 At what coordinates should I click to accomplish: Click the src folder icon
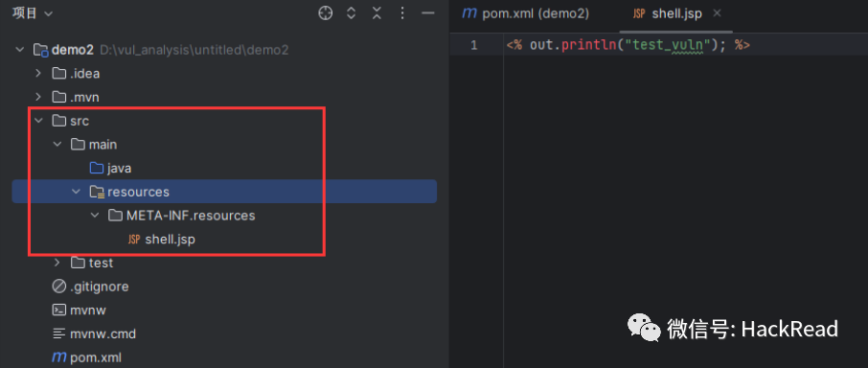tap(59, 121)
